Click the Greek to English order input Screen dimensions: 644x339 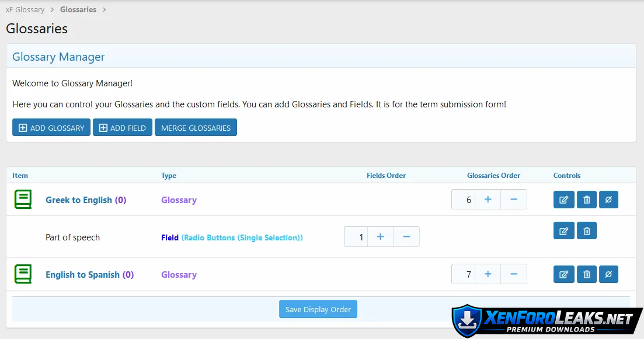(x=464, y=200)
